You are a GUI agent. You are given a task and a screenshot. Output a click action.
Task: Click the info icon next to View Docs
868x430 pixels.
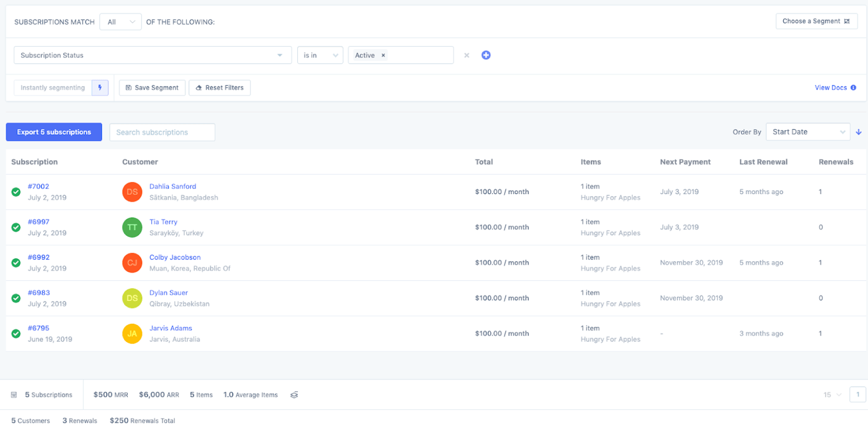click(x=853, y=87)
